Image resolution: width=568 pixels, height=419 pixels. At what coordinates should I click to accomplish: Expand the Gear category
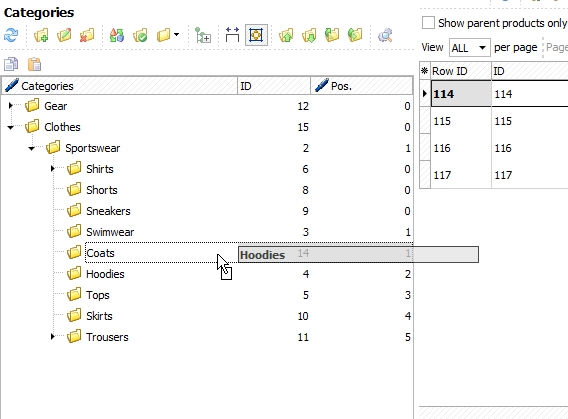[x=11, y=105]
